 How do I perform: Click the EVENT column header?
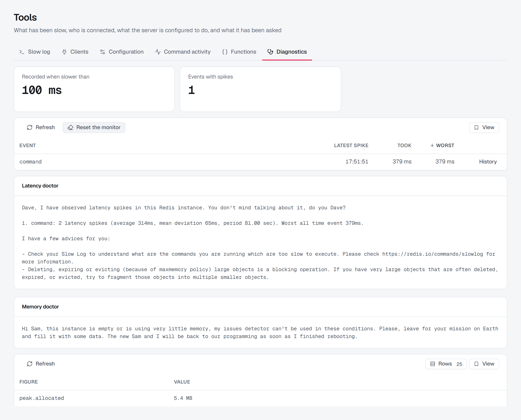(x=28, y=145)
